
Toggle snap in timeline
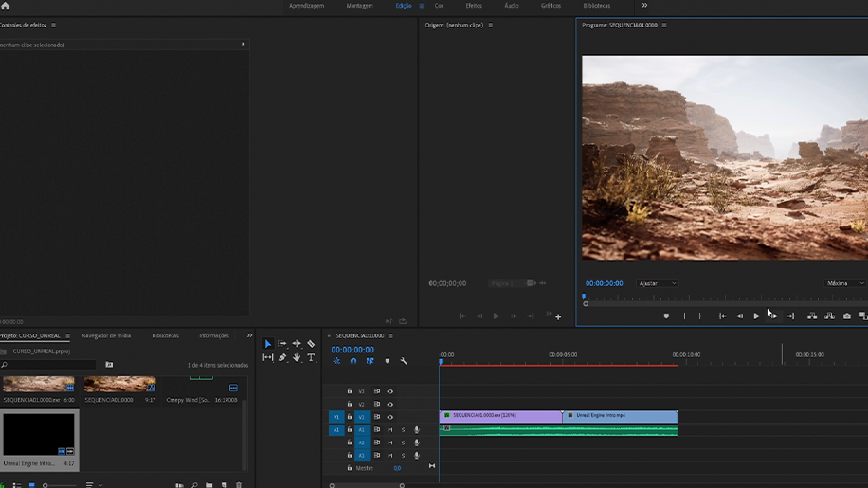click(353, 361)
